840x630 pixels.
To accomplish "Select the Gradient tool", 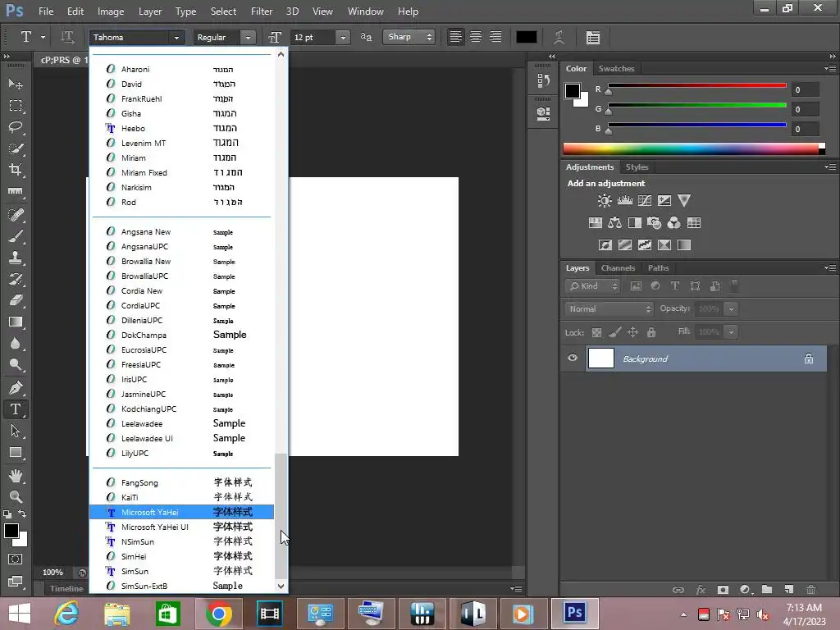I will click(x=16, y=322).
